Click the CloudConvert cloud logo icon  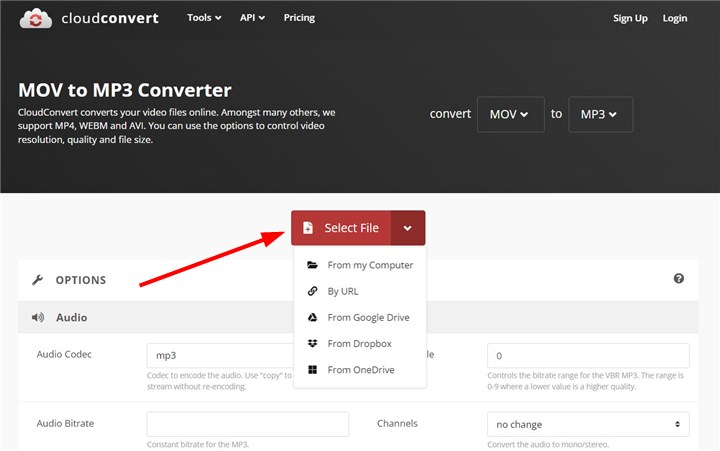36,19
